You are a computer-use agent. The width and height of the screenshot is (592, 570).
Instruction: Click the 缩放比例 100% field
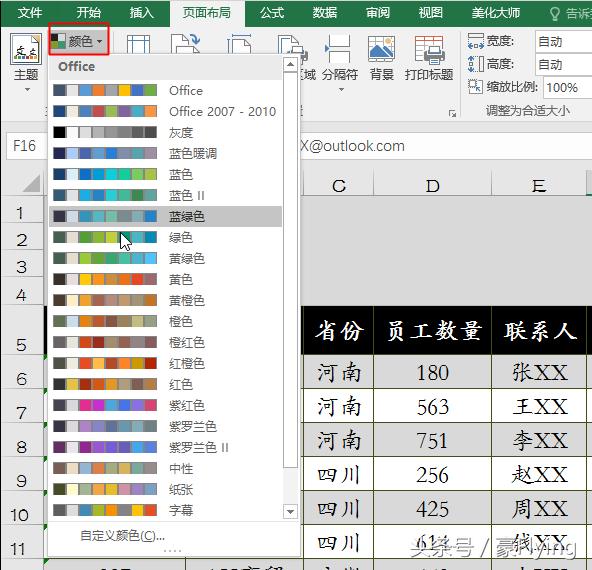point(568,88)
